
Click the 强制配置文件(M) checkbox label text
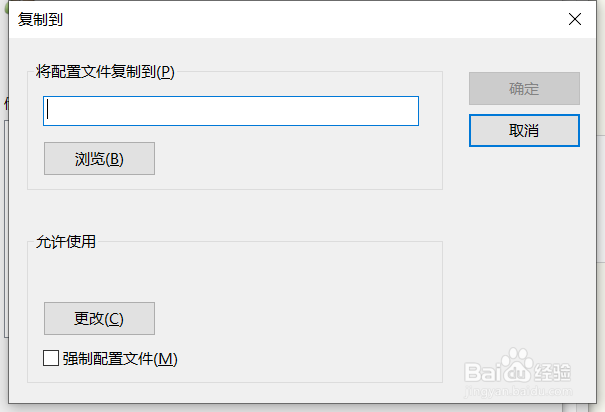tap(119, 358)
